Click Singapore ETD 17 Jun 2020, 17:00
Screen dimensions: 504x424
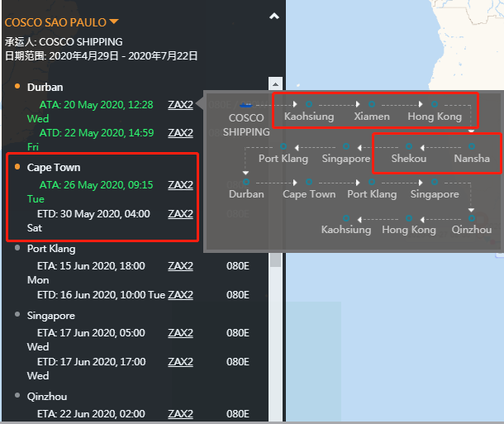point(91,362)
